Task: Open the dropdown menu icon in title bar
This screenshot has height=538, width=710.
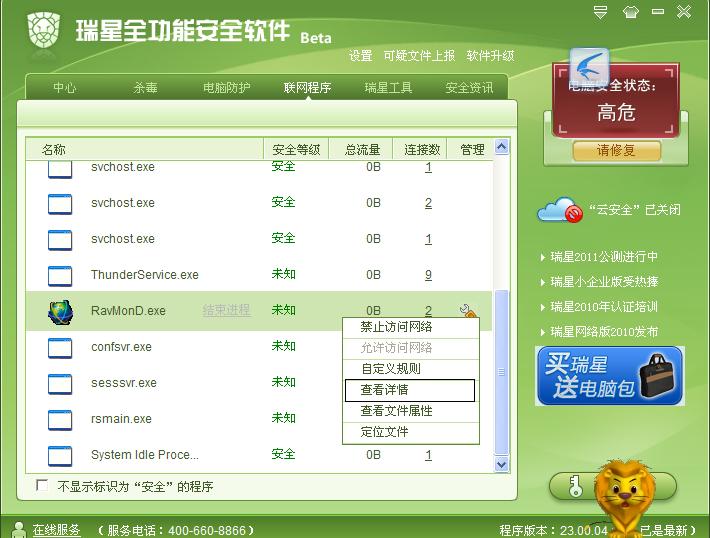Action: click(x=600, y=12)
